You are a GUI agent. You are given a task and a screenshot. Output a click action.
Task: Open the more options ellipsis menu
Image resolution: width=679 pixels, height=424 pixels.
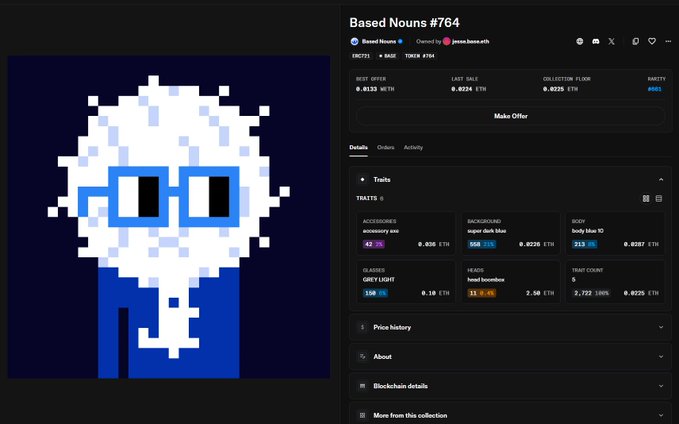668,42
